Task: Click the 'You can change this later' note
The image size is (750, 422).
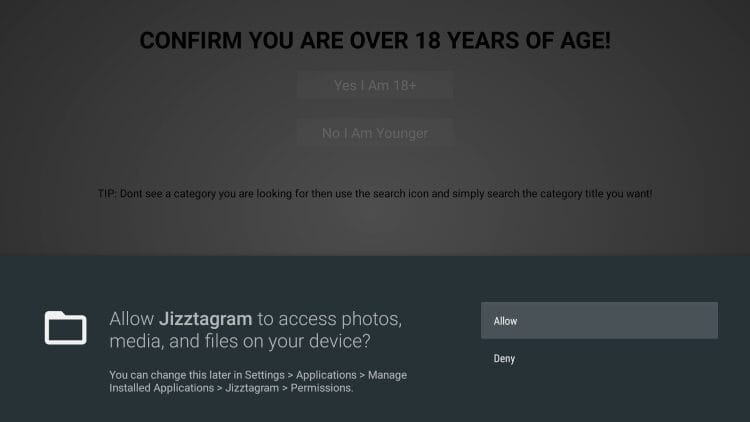Action: pyautogui.click(x=258, y=380)
